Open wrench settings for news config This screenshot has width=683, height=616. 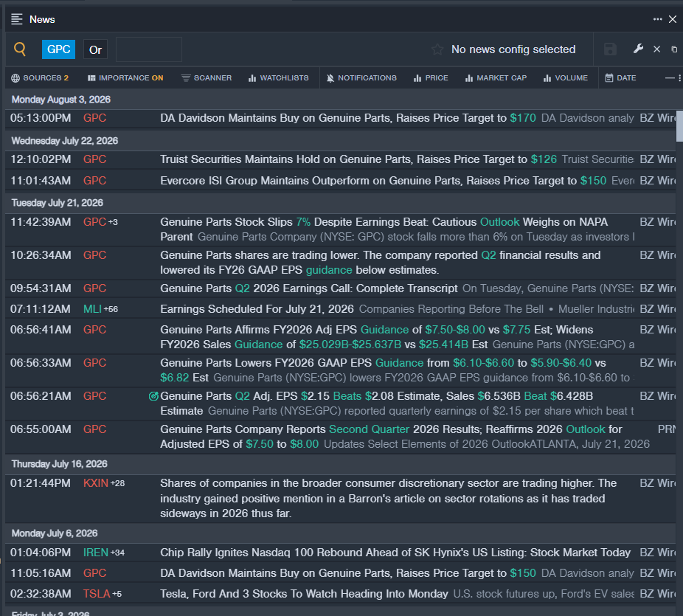pyautogui.click(x=638, y=49)
